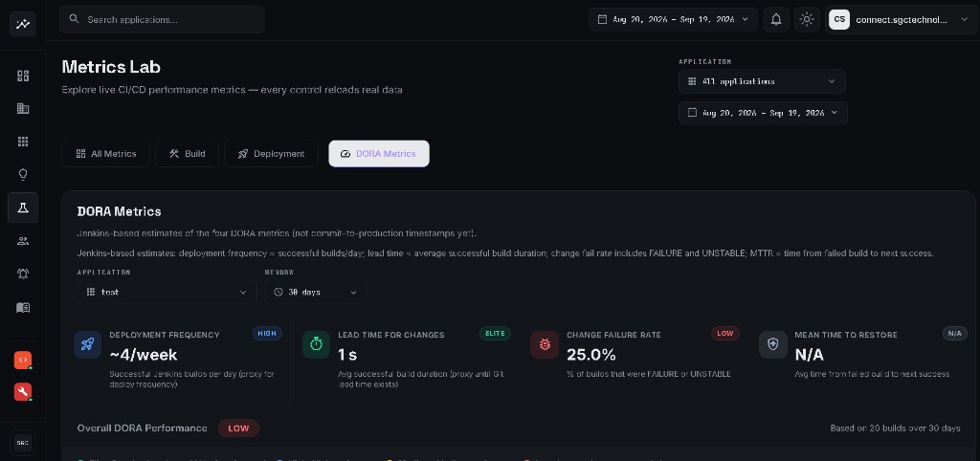
Task: Click the Change Failure Rate bug icon
Action: tap(545, 344)
